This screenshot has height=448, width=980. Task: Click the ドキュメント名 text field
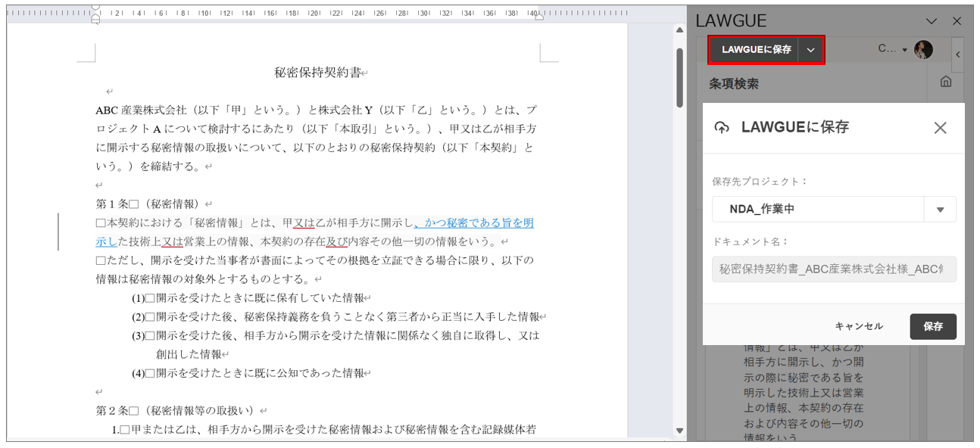pos(833,269)
